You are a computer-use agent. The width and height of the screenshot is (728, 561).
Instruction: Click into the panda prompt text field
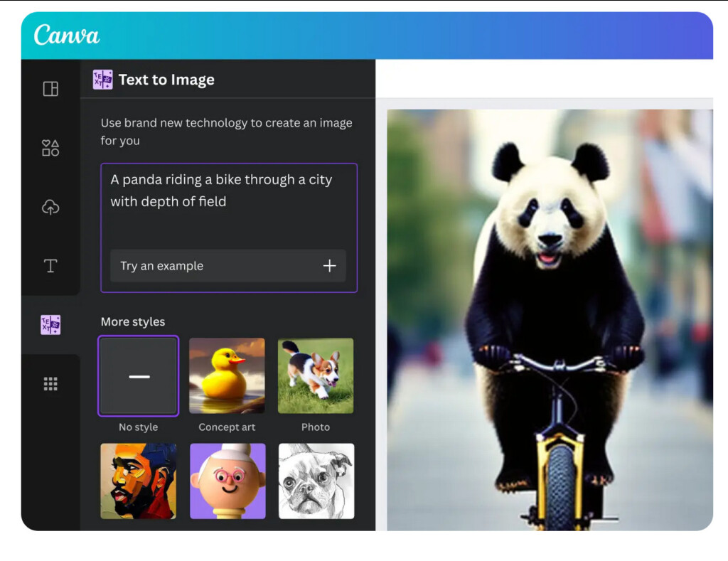click(x=229, y=228)
